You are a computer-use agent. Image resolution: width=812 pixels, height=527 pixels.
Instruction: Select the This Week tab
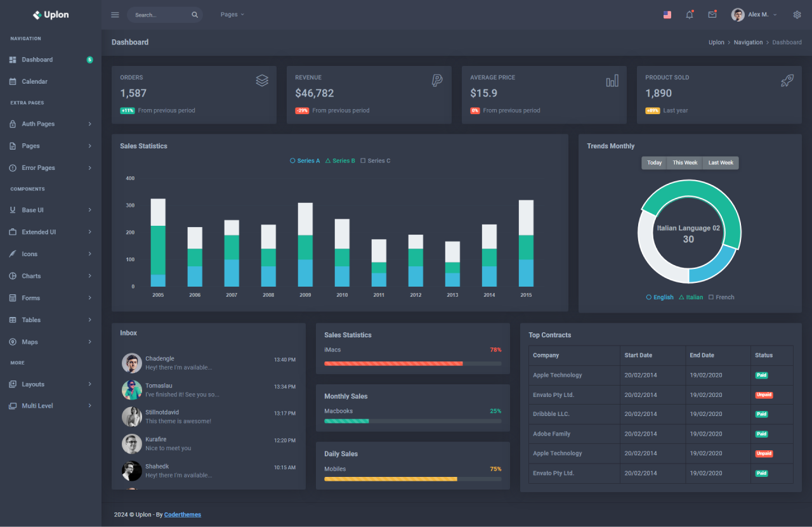point(685,163)
